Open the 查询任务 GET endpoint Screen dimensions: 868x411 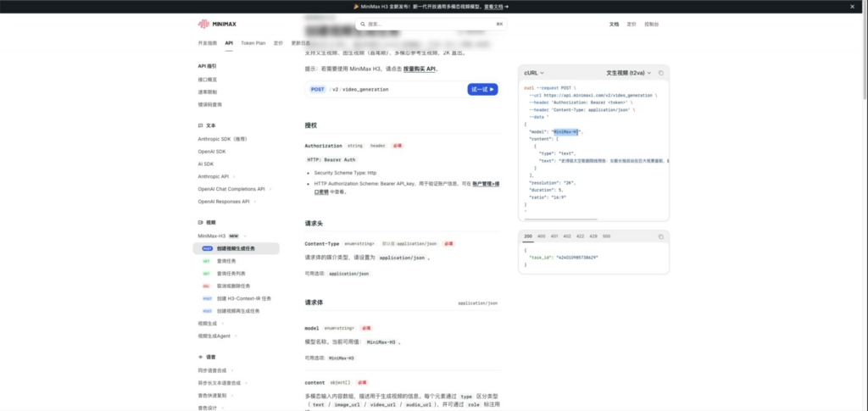click(226, 260)
